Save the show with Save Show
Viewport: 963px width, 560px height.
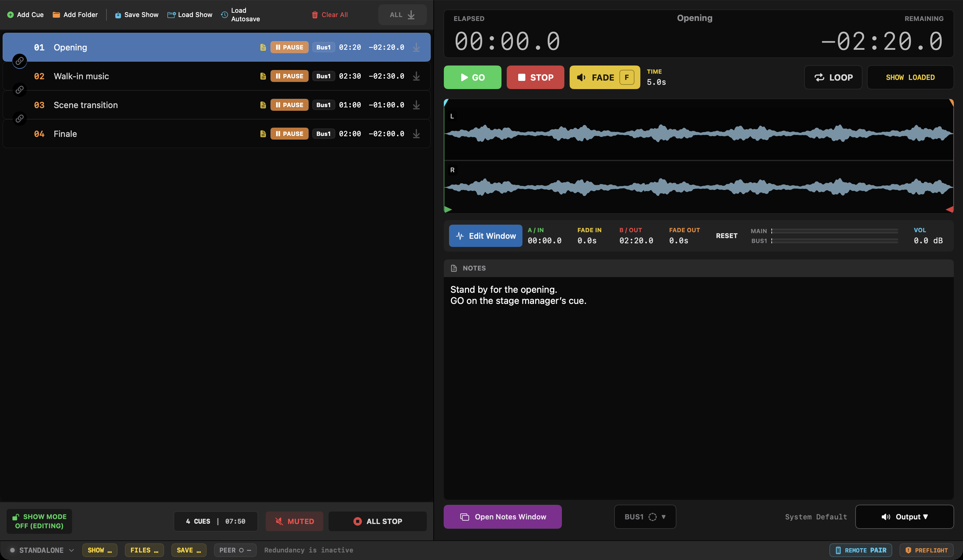(136, 15)
